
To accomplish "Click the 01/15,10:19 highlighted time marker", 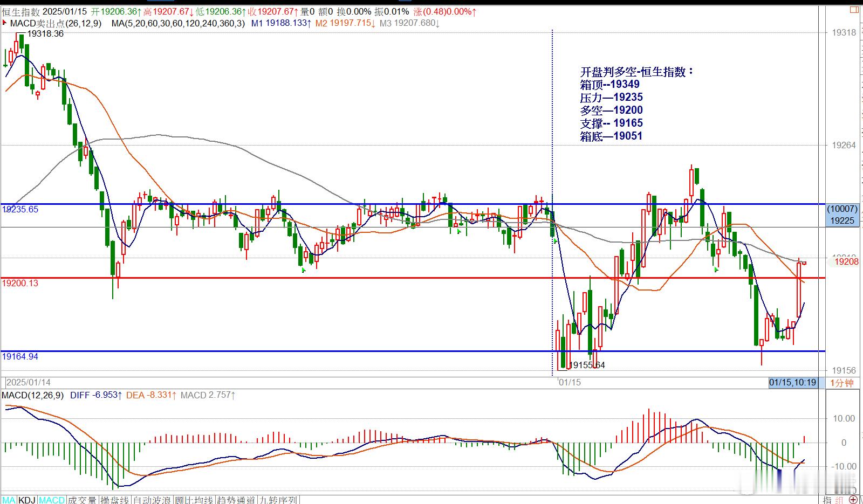I will 793,382.
